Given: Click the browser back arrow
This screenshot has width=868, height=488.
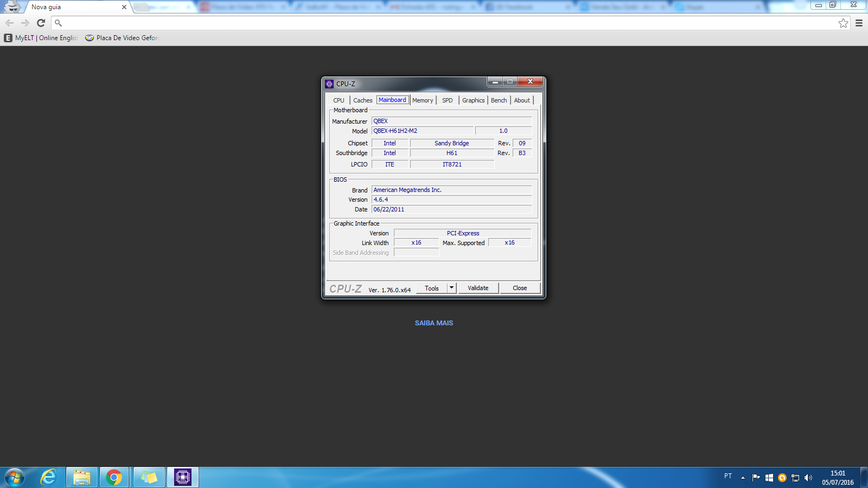Looking at the screenshot, I should click(x=9, y=23).
